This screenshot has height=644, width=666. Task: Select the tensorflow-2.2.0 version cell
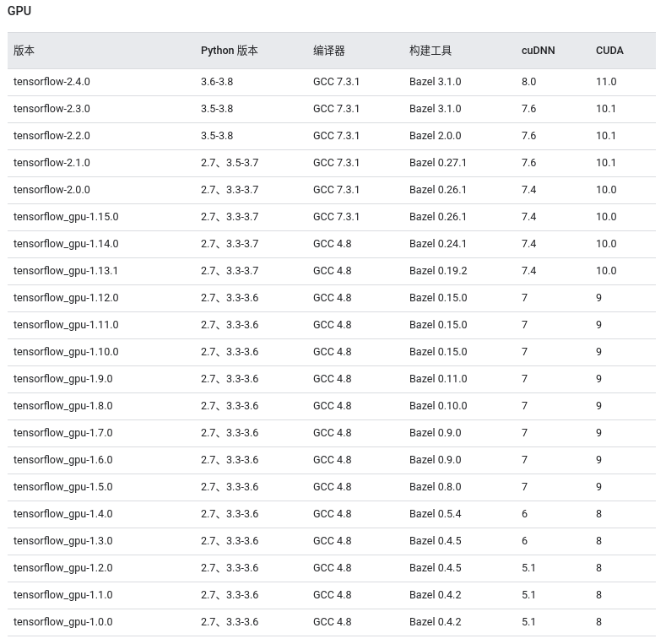point(51,136)
